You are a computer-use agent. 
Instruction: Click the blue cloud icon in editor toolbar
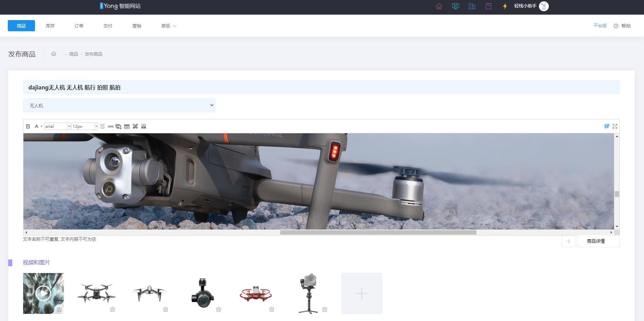pos(607,126)
